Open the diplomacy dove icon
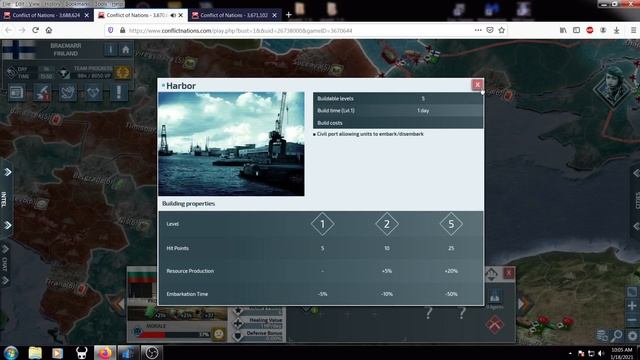This screenshot has width=640, height=360. pos(68,93)
